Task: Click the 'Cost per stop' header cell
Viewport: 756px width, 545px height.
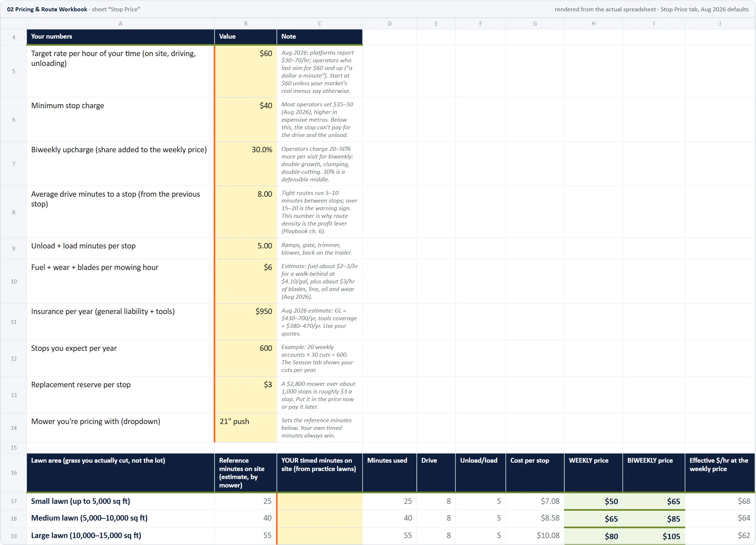Action: click(x=535, y=473)
